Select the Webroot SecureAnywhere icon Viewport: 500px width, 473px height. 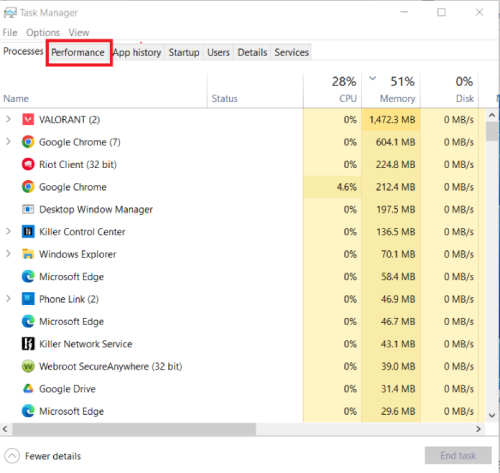pos(28,366)
